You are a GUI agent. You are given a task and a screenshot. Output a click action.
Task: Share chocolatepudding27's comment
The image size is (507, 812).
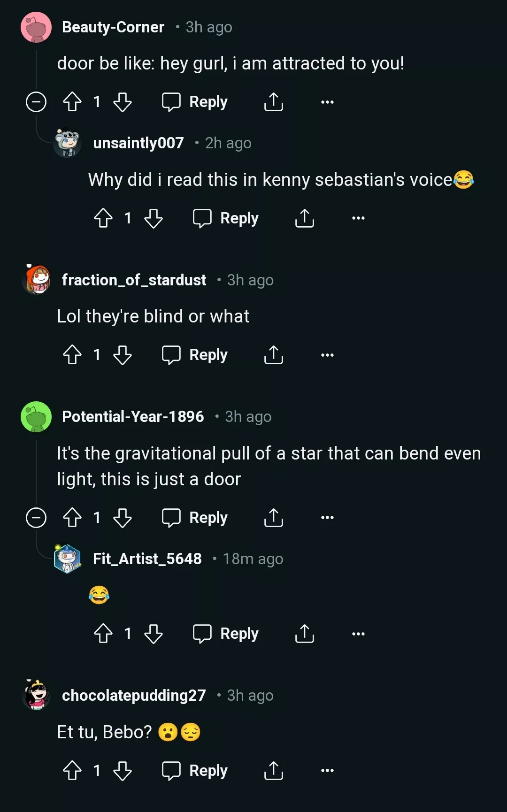click(273, 771)
